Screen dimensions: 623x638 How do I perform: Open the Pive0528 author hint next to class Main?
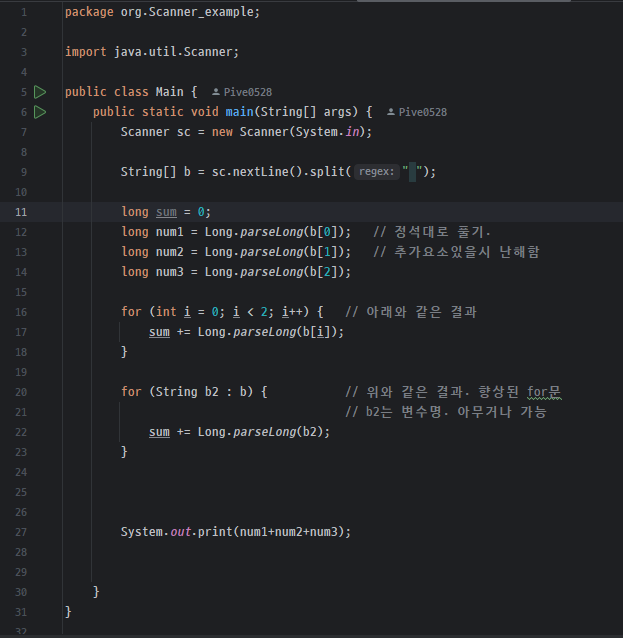[x=242, y=92]
